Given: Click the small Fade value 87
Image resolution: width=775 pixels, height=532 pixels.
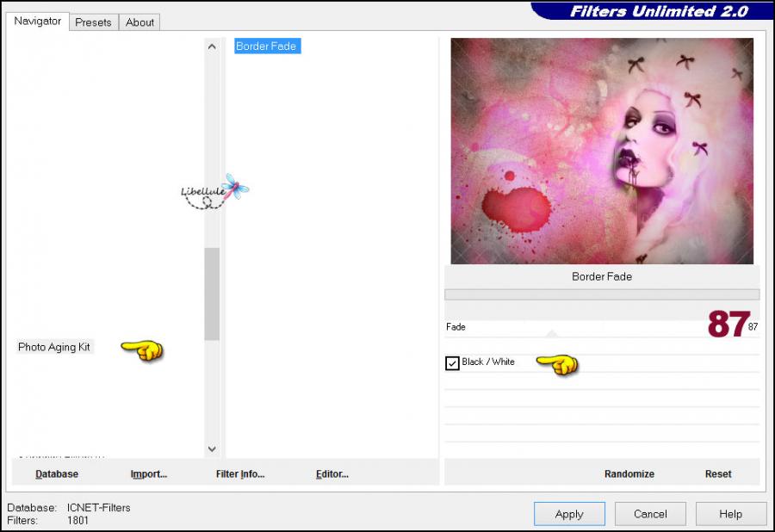Looking at the screenshot, I should coord(753,327).
